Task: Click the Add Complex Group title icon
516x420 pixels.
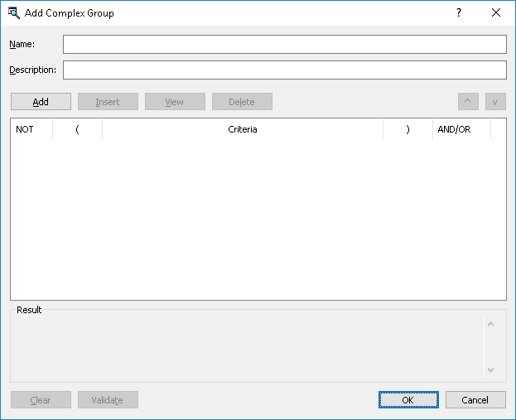Action: (x=13, y=13)
